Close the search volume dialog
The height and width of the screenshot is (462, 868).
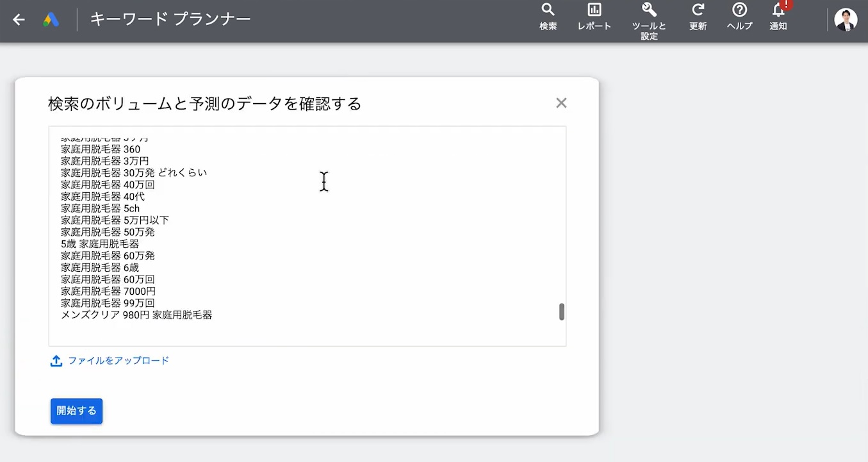click(561, 103)
